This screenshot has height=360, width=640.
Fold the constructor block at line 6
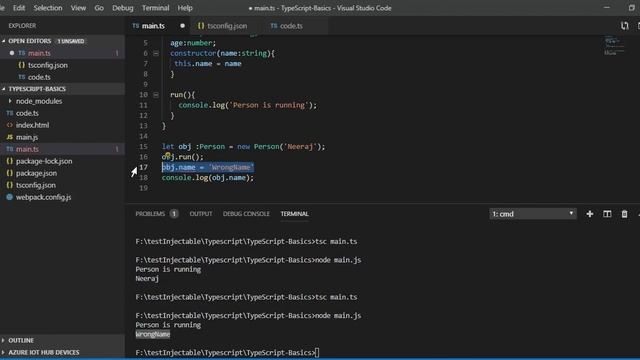[156, 53]
